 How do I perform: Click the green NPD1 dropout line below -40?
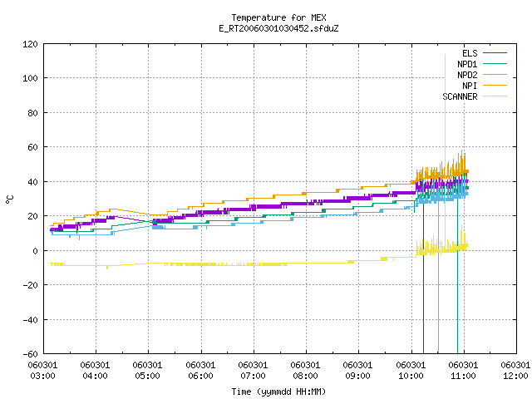pos(457,336)
